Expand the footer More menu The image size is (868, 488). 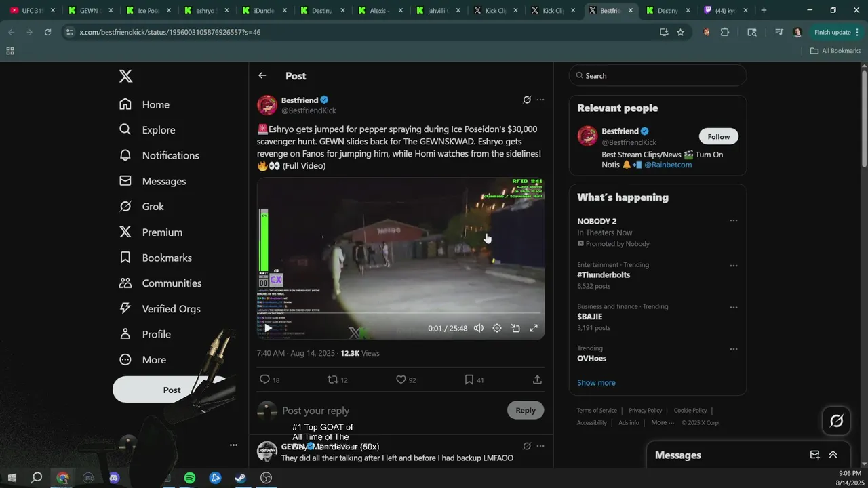pos(663,422)
